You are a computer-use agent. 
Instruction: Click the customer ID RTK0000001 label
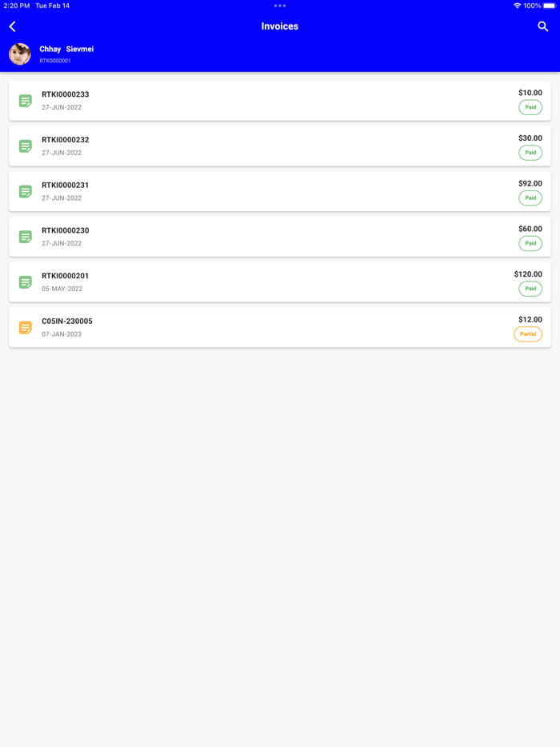[55, 60]
